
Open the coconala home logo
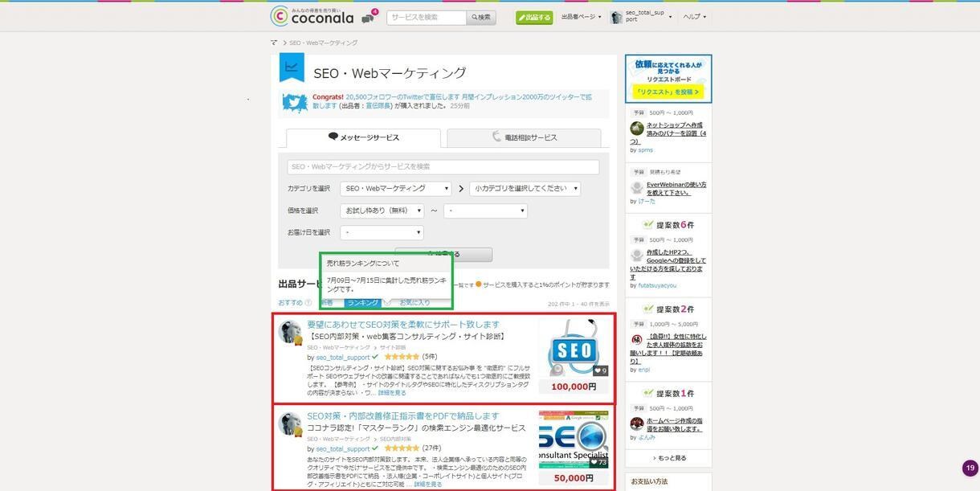(x=312, y=16)
